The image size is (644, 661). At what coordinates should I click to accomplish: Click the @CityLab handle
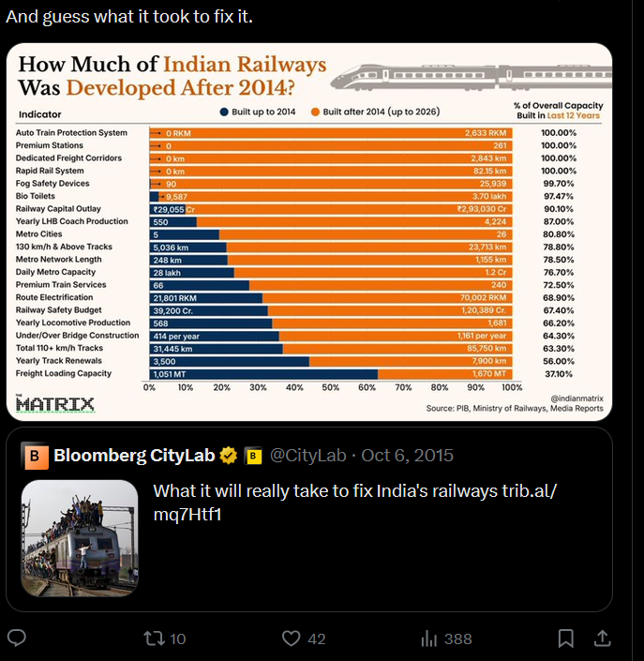click(308, 456)
